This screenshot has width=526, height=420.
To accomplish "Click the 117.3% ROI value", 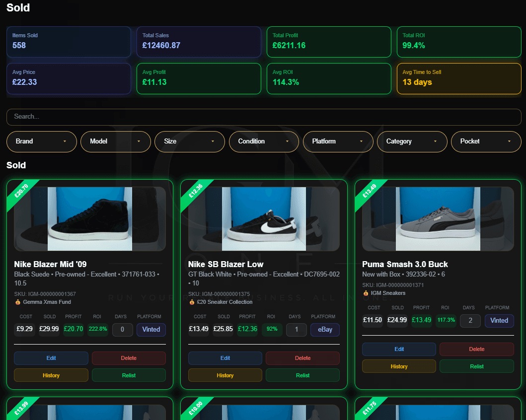I will 446,320.
